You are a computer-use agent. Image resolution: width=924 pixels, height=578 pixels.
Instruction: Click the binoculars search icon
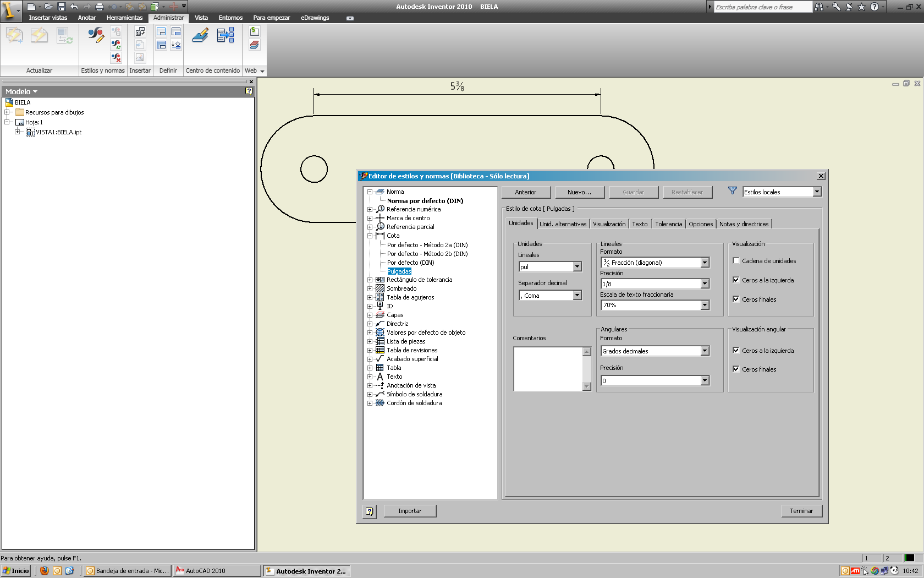pos(819,7)
